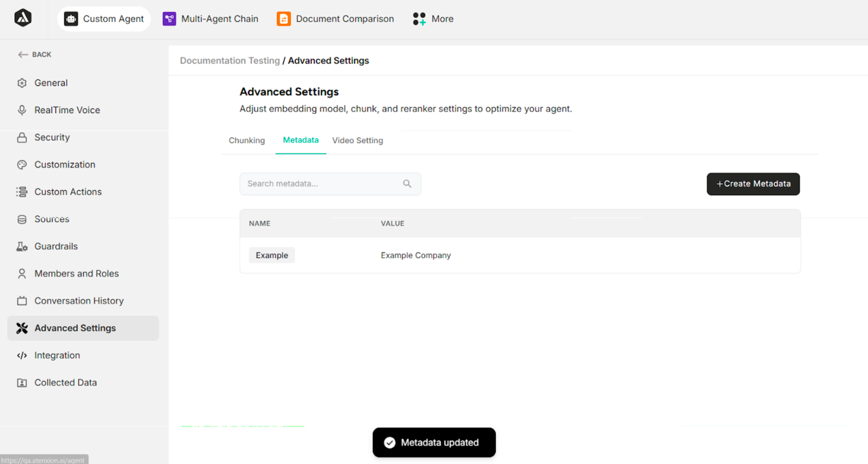The width and height of the screenshot is (868, 464).
Task: Open the More menu label
Action: click(x=443, y=19)
